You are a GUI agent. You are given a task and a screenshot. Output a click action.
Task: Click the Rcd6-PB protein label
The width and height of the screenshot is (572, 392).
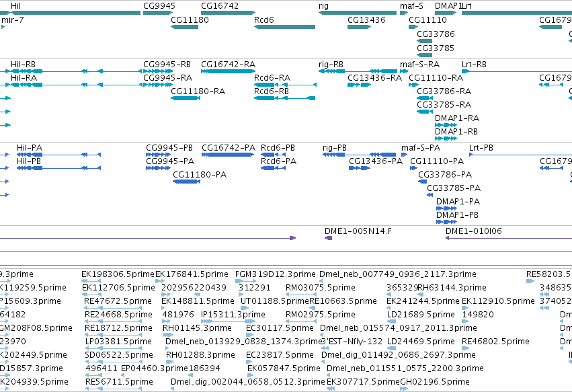tap(278, 148)
